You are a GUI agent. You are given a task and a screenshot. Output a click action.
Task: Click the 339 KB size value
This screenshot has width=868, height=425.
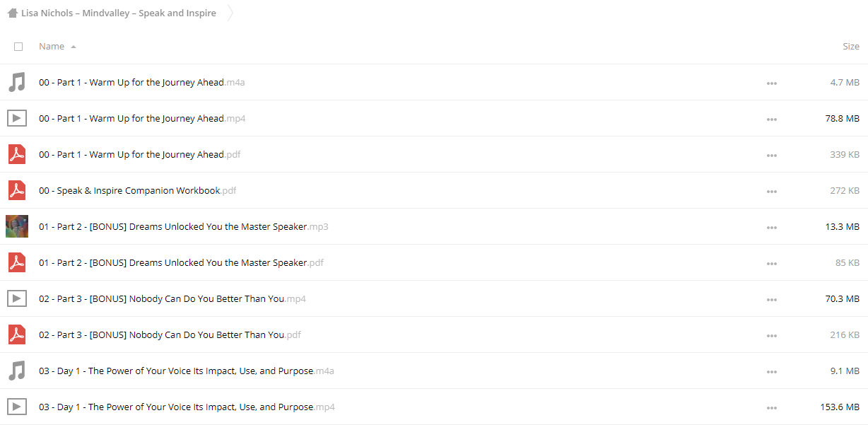coord(845,155)
